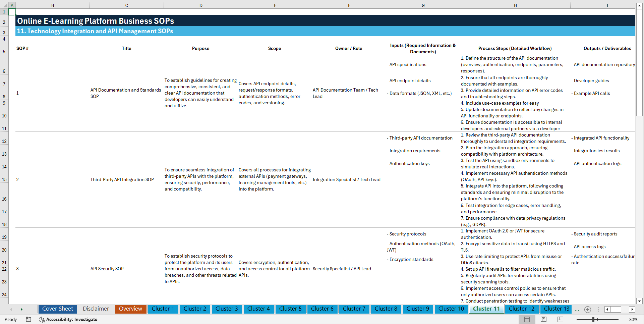This screenshot has height=324, width=644.
Task: Click the vertical scrollbar's down arrow
Action: coord(640,301)
